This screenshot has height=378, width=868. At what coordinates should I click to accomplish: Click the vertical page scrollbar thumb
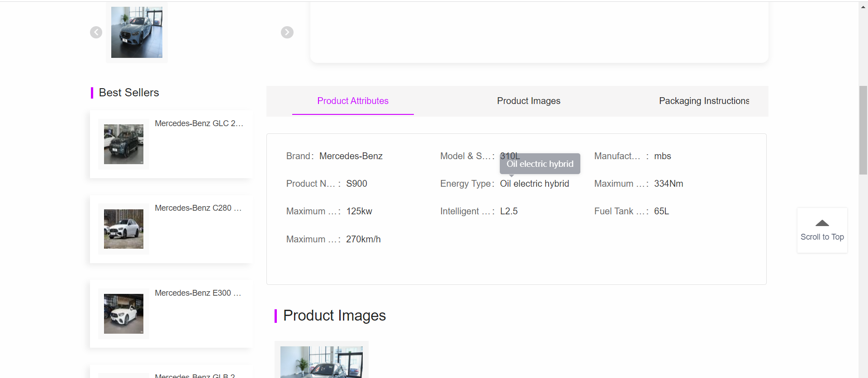(x=863, y=130)
